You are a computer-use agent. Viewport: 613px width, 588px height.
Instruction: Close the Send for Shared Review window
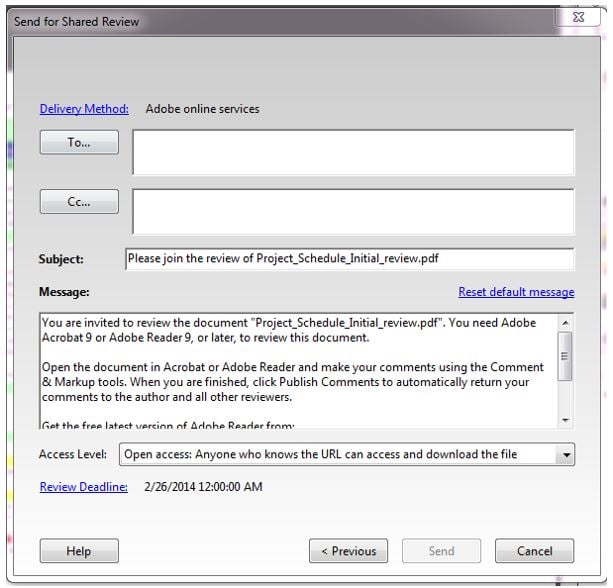(577, 18)
